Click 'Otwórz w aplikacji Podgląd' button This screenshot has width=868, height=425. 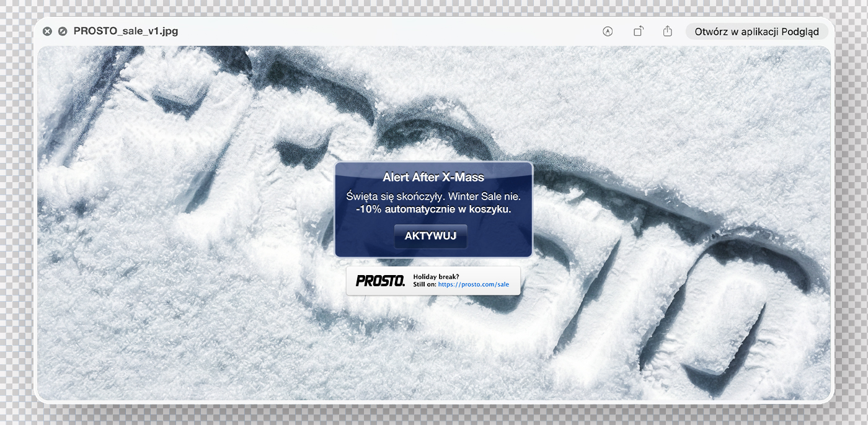pyautogui.click(x=756, y=32)
